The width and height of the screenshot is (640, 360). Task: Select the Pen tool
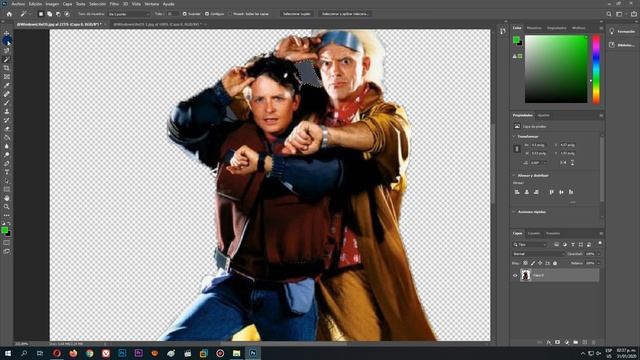tap(7, 163)
